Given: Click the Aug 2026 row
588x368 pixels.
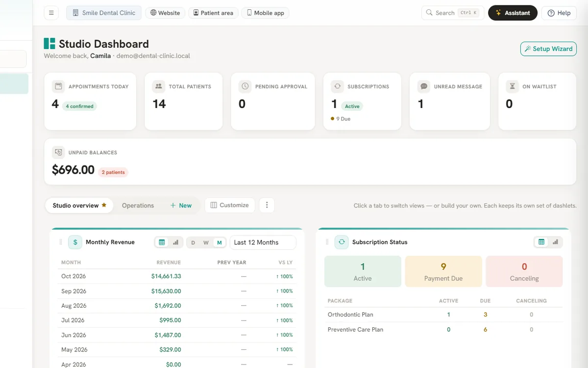Looking at the screenshot, I should 177,305.
